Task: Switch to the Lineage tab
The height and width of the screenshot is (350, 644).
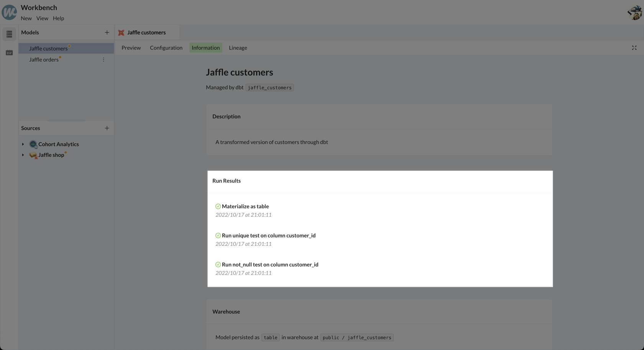Action: (238, 48)
